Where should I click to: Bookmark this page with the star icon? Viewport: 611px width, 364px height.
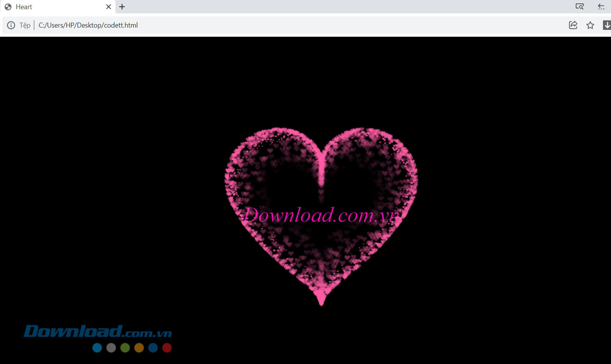pyautogui.click(x=590, y=25)
